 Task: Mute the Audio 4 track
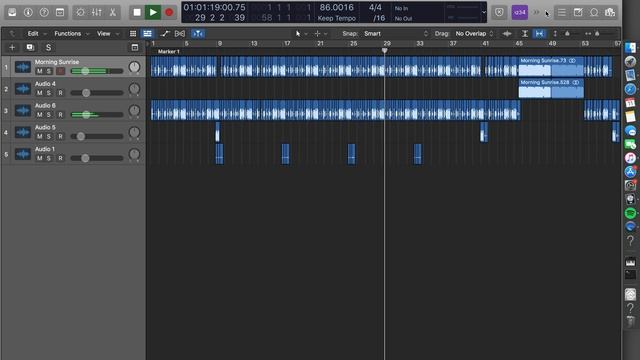(40, 93)
